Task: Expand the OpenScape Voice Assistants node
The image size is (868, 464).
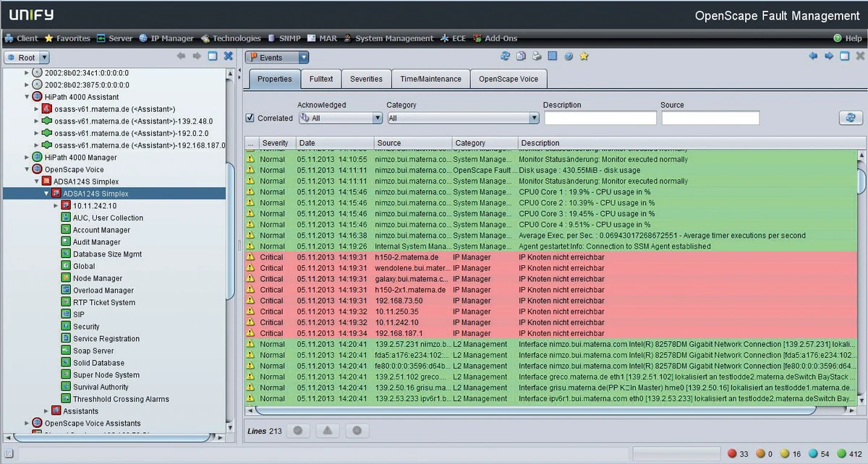Action: pyautogui.click(x=27, y=423)
